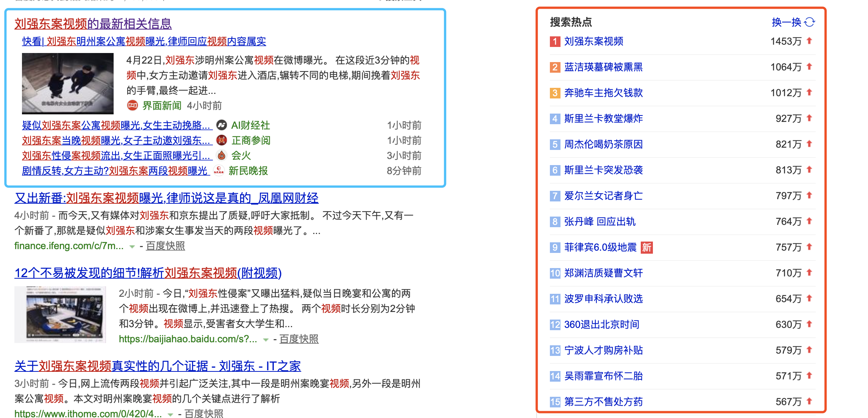Screen dimensions: 868x418
Task: Click the 换一换 refresh icon
Action: (x=810, y=22)
